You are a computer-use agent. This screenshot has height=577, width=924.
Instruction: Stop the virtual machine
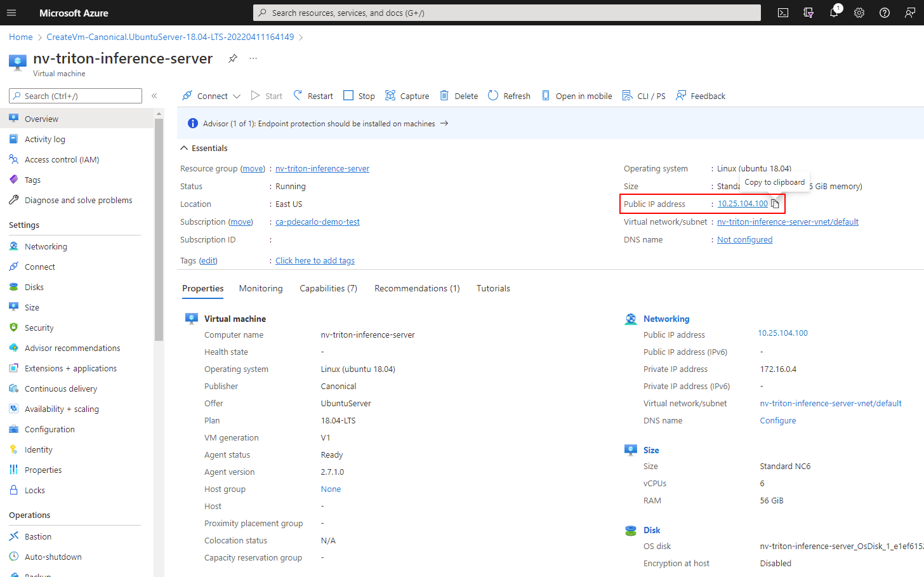click(359, 96)
